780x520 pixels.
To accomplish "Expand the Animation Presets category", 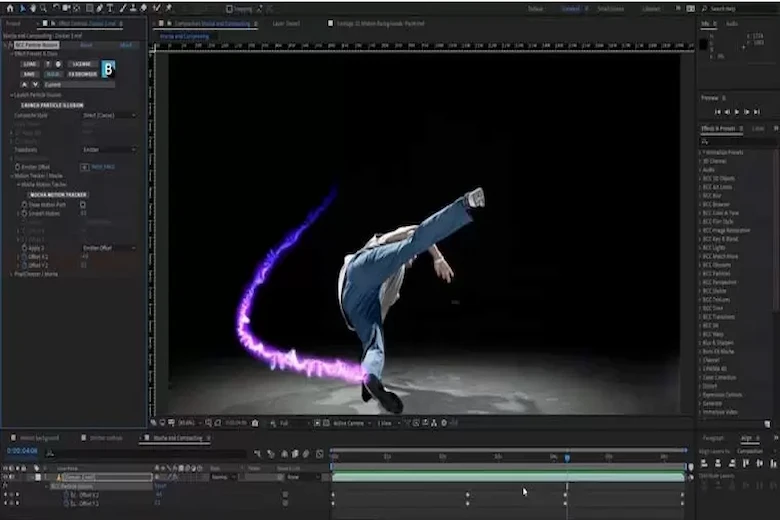I will tap(700, 152).
